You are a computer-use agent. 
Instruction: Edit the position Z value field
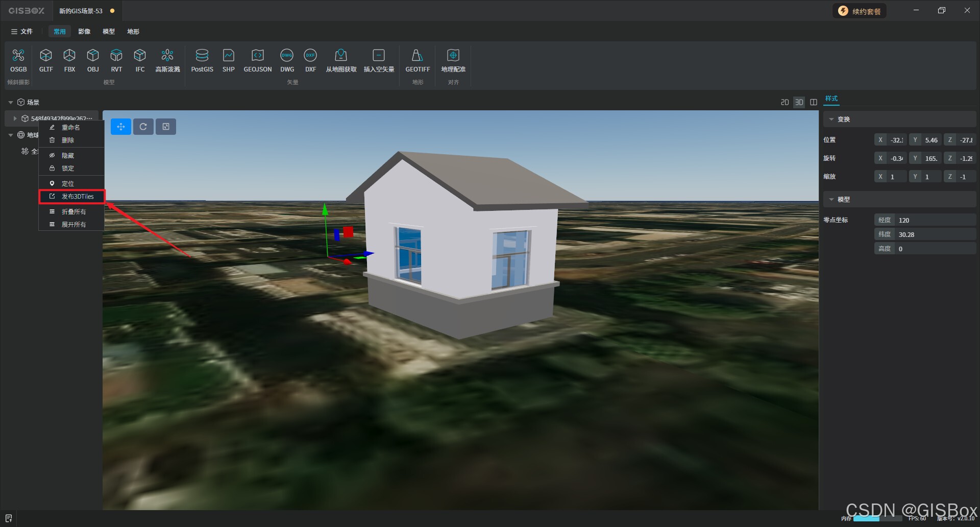(x=966, y=140)
